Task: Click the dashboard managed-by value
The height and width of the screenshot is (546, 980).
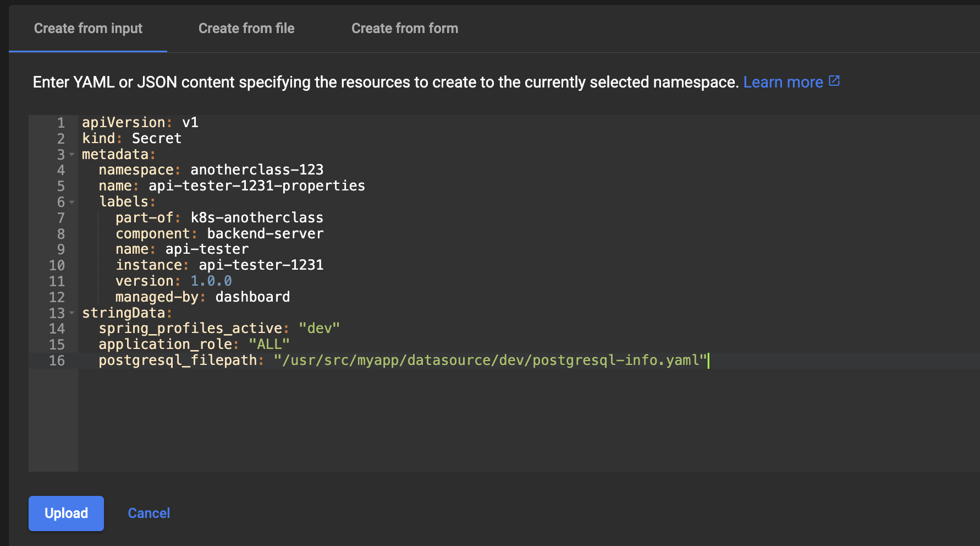Action: coord(252,297)
